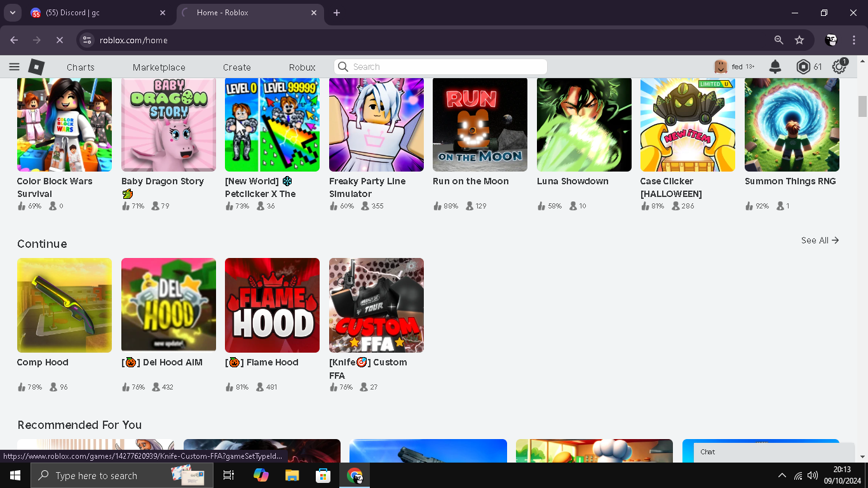Open the Comp Hood game thumbnail

[x=64, y=305]
